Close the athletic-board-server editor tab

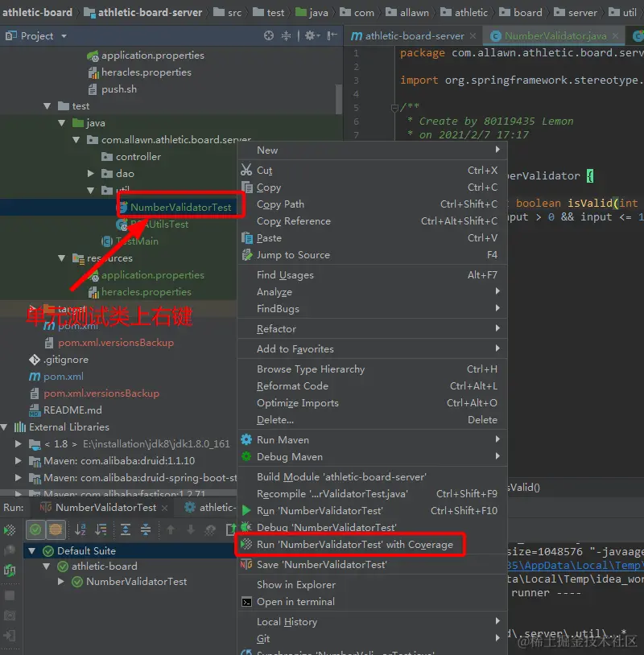473,36
